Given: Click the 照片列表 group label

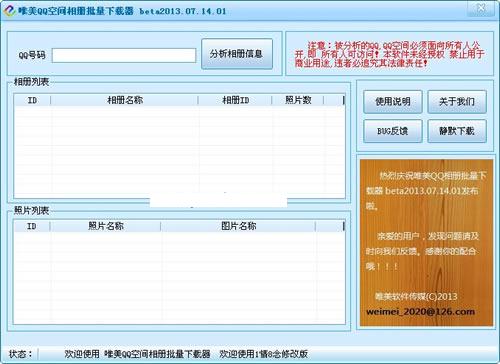Looking at the screenshot, I should (32, 210).
